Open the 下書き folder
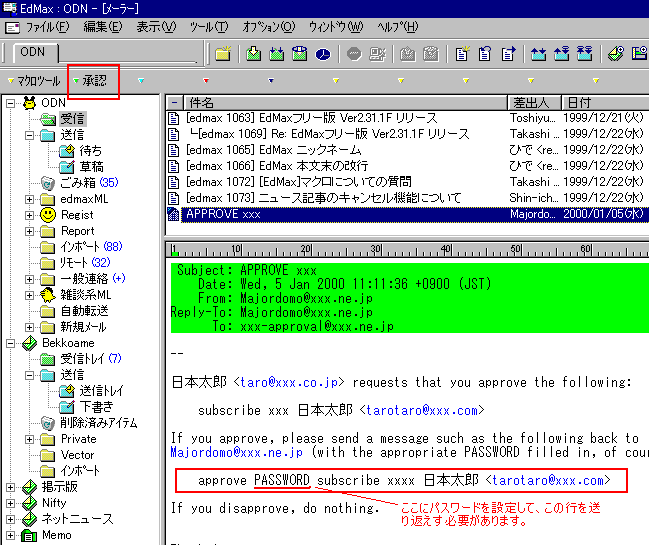Viewport: 649px width, 545px height. (x=96, y=407)
